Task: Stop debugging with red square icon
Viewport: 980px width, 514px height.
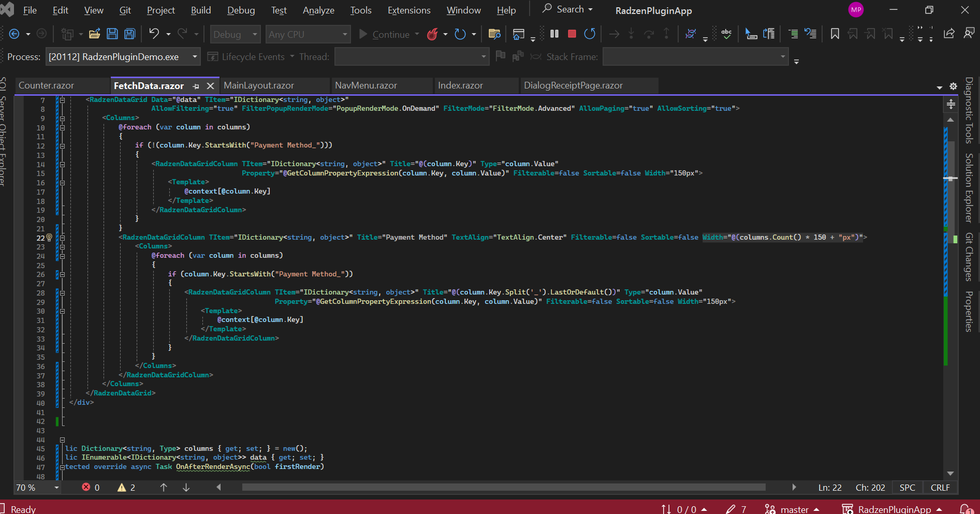Action: coord(572,34)
